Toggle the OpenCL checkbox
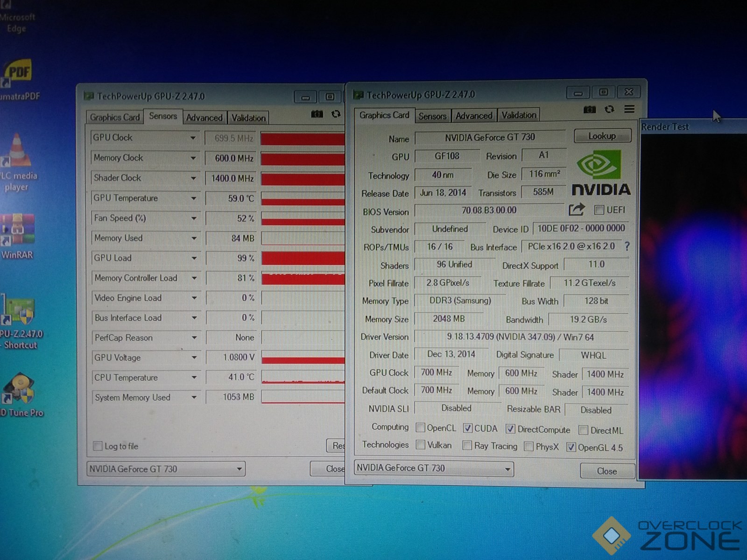The image size is (747, 560). coord(421,427)
